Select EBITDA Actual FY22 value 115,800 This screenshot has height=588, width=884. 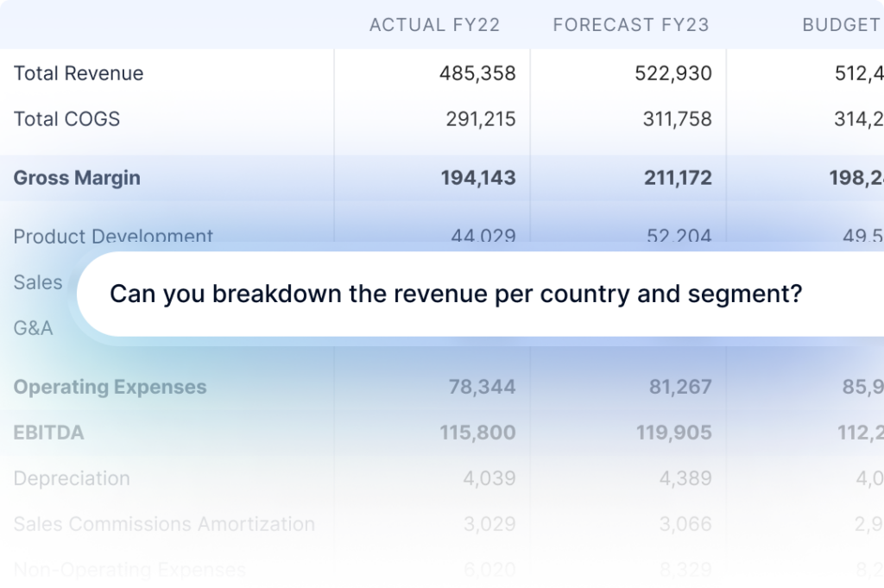coord(477,433)
